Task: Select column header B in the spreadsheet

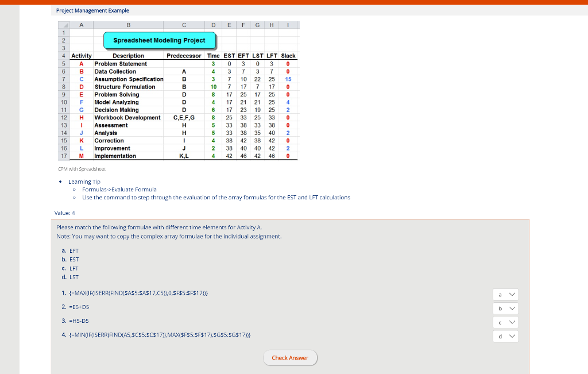Action: (x=127, y=24)
